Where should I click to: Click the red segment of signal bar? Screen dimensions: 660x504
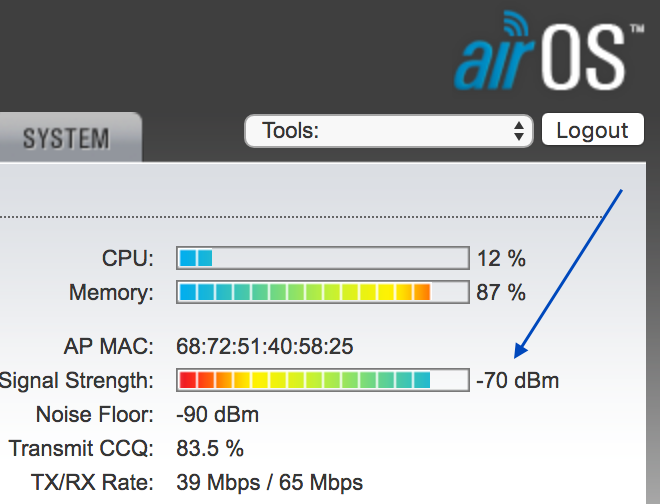187,380
